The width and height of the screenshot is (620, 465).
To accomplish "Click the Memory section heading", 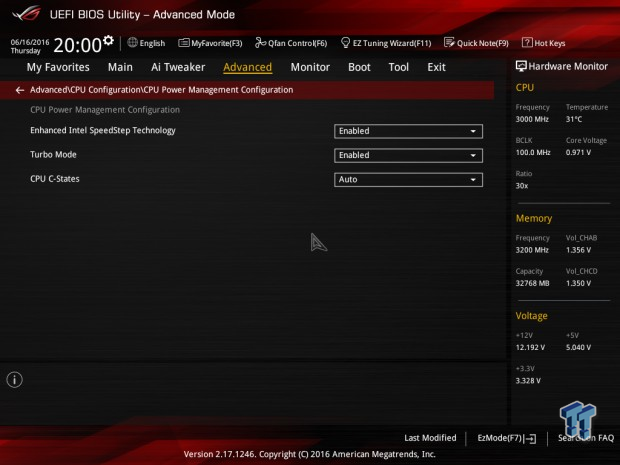I will [534, 218].
